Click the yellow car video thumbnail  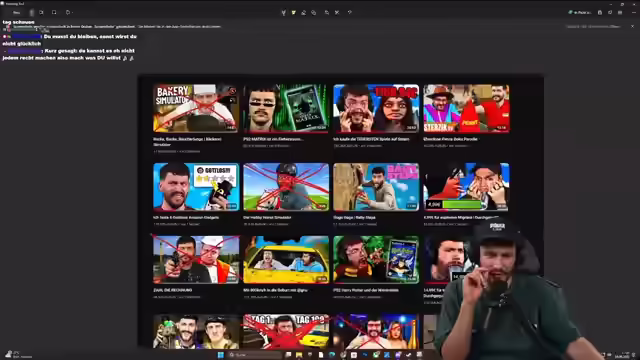point(286,259)
